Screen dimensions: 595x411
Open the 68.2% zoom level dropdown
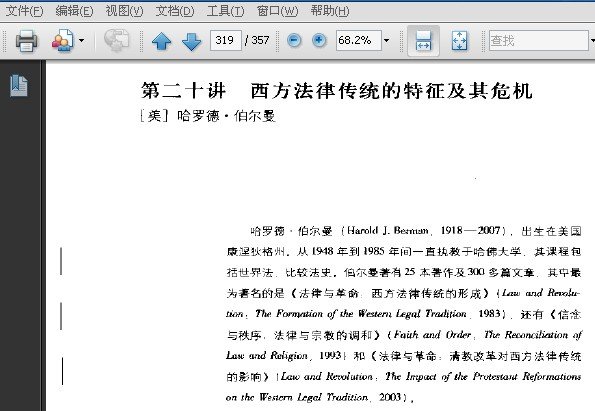tap(386, 40)
